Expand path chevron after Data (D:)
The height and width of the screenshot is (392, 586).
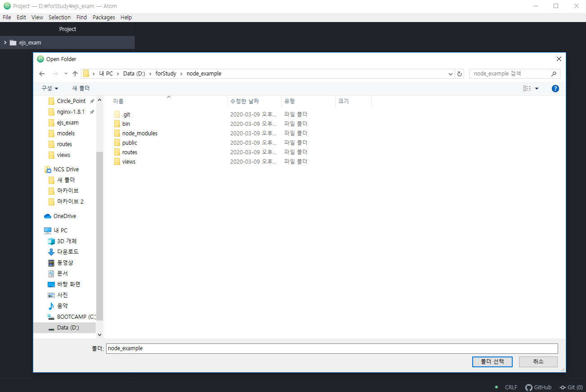pyautogui.click(x=150, y=74)
